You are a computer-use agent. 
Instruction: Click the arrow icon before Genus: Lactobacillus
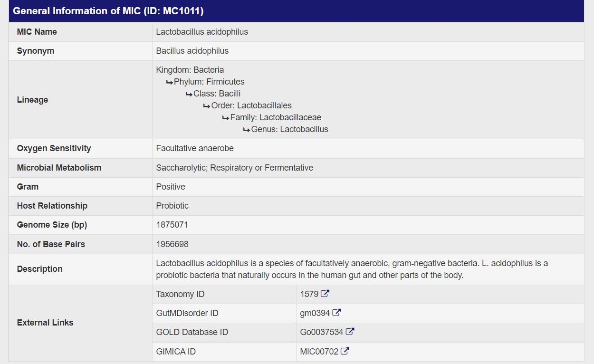247,130
